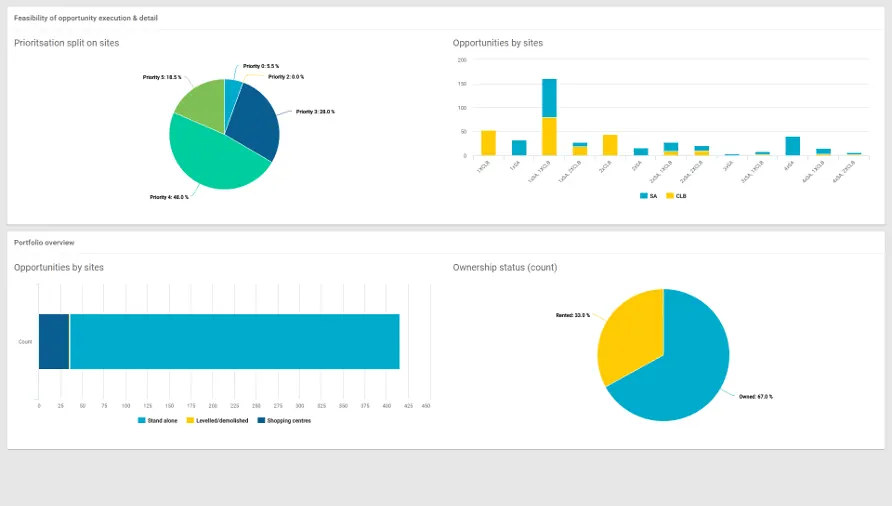Click the '2xSA, 2XCLB' stacked bar
Screen dimensions: 892x506
701,151
